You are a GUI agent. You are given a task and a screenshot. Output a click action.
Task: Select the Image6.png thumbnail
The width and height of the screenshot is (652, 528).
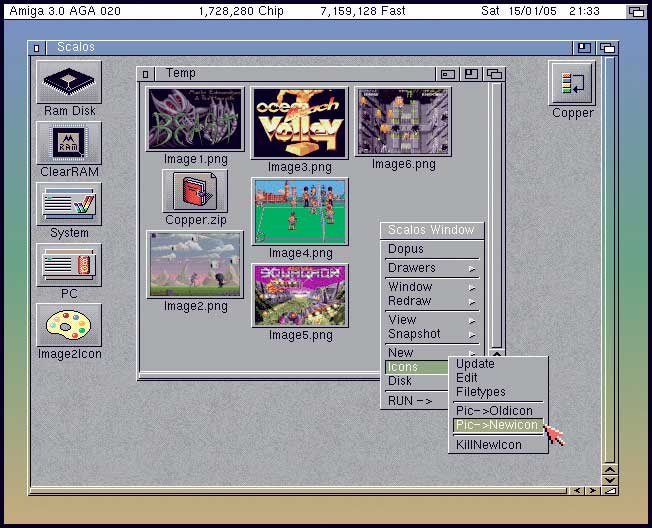(x=403, y=121)
